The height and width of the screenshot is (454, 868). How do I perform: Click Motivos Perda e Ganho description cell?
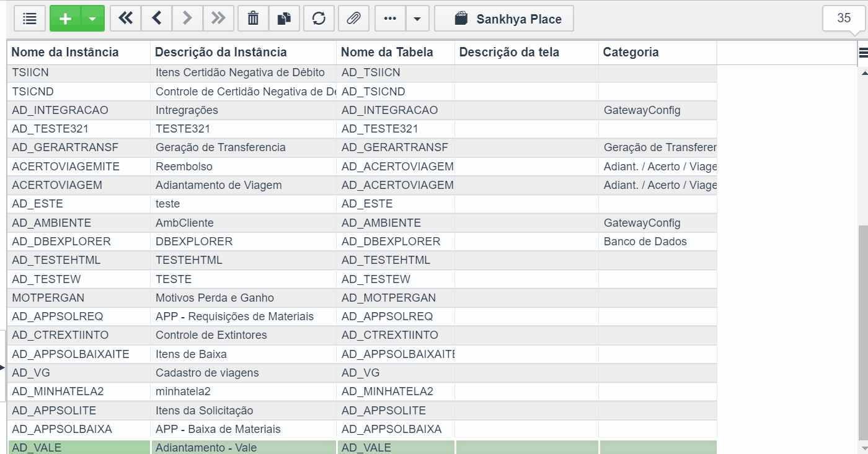click(244, 298)
